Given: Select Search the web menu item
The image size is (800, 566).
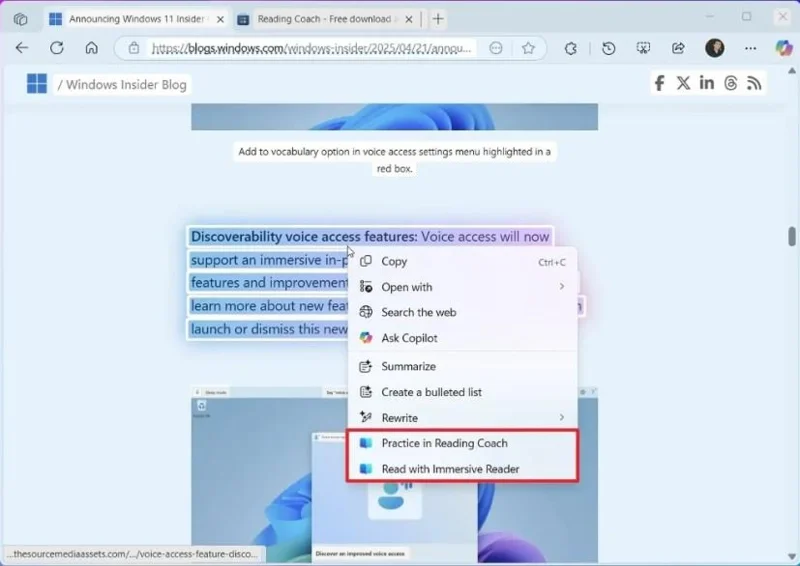Looking at the screenshot, I should point(463,312).
